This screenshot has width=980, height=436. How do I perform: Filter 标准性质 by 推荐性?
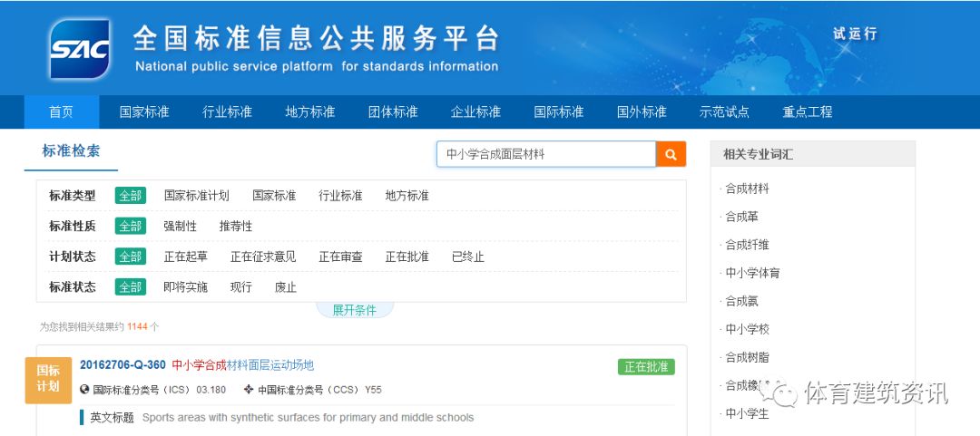[x=236, y=226]
